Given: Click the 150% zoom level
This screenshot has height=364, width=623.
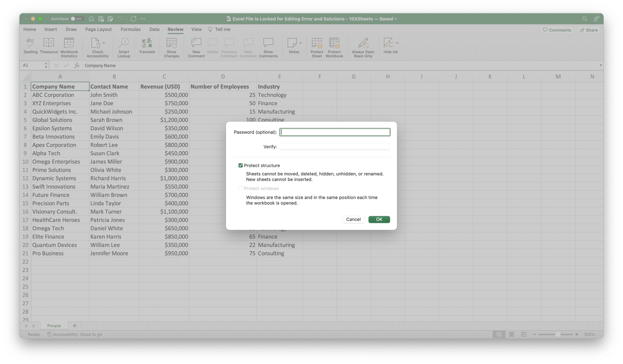Looking at the screenshot, I should [589, 334].
